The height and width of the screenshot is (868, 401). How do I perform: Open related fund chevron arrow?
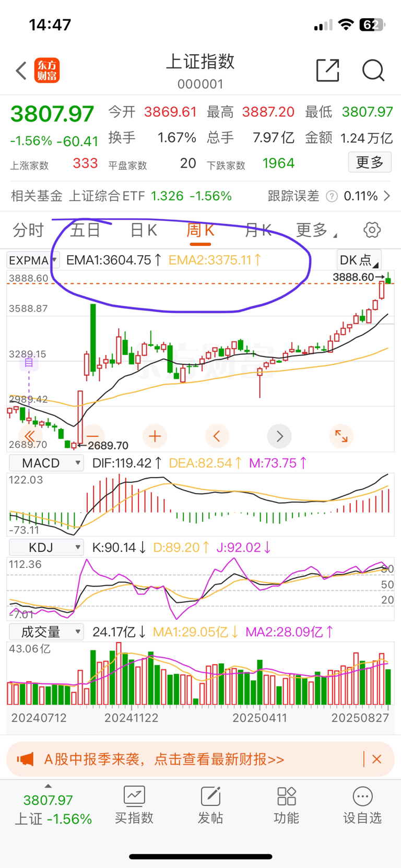[387, 196]
